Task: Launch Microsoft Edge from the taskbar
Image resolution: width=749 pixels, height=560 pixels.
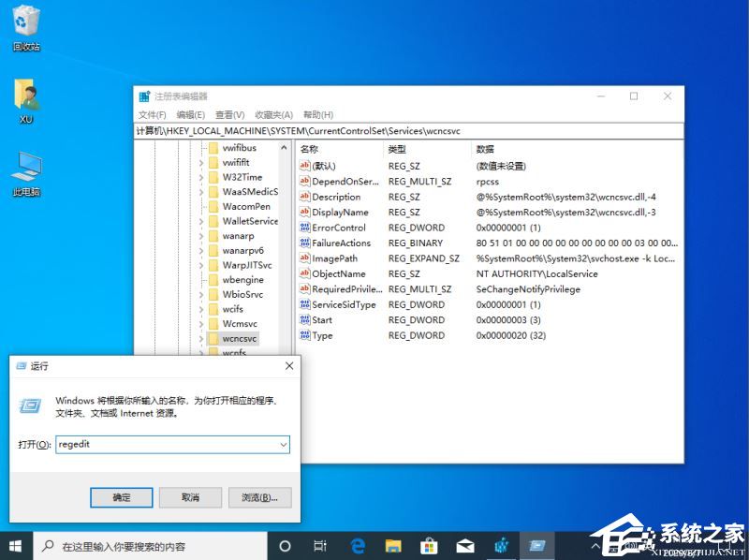Action: tap(358, 546)
